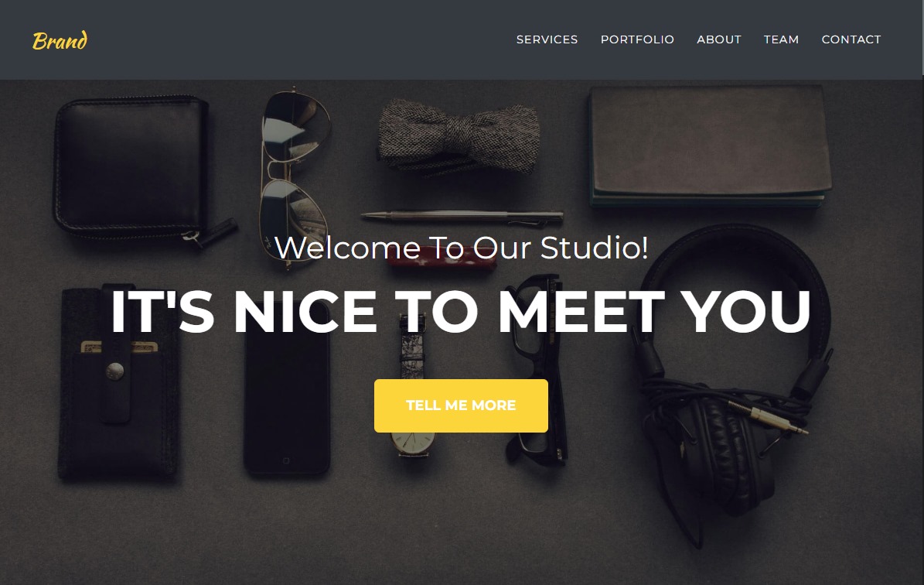Click the Welcome To Our Studio heading
Image resolution: width=924 pixels, height=585 pixels.
coord(462,248)
